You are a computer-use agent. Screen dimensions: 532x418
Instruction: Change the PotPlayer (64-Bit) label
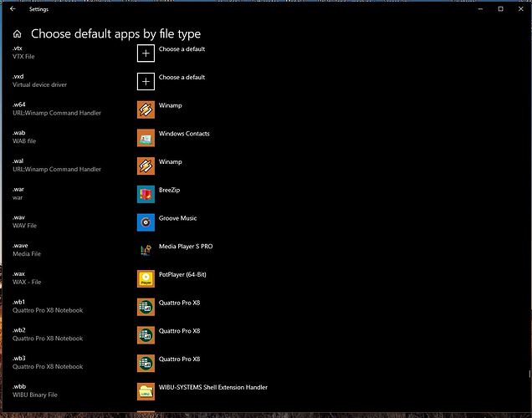pos(182,274)
